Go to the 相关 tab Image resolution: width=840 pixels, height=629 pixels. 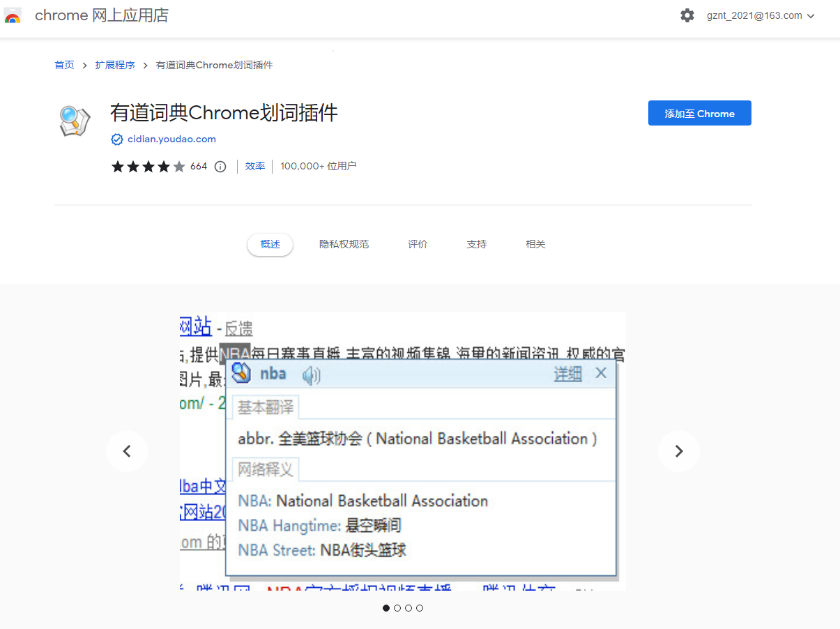pyautogui.click(x=535, y=245)
